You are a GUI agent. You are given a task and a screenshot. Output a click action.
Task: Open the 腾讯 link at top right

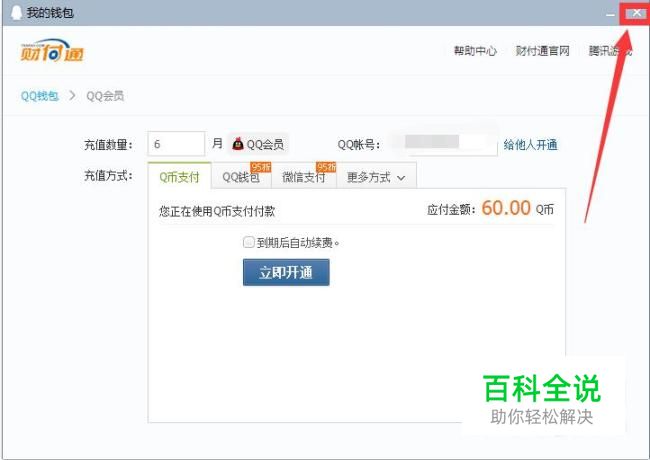610,51
